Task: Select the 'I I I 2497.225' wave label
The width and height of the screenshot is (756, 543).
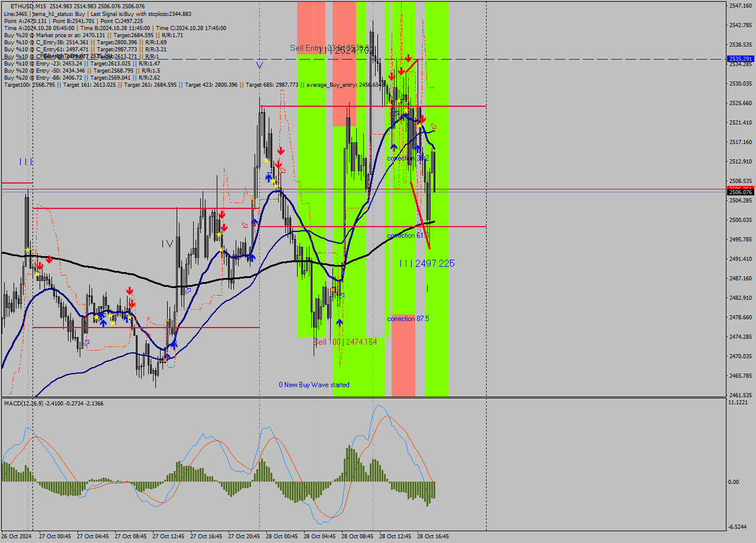Action: point(427,263)
